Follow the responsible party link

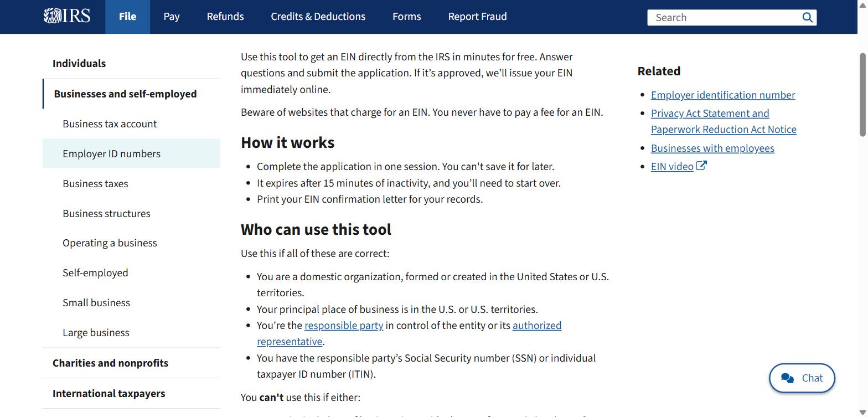(344, 326)
